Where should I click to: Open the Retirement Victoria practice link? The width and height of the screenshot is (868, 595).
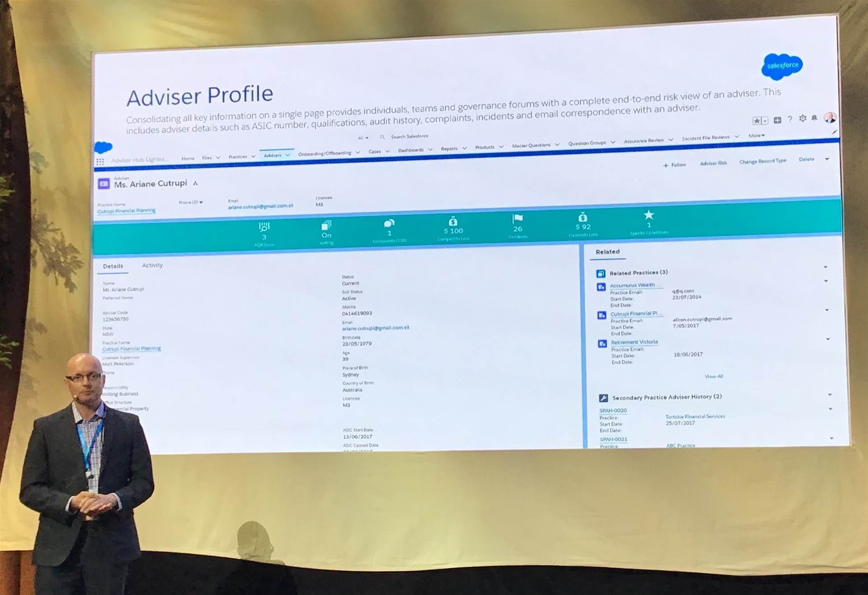634,342
